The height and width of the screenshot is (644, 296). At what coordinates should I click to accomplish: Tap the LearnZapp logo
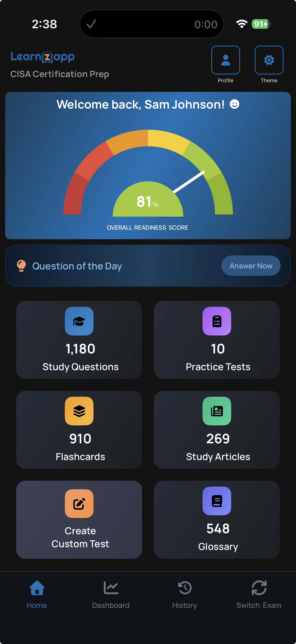tap(43, 57)
